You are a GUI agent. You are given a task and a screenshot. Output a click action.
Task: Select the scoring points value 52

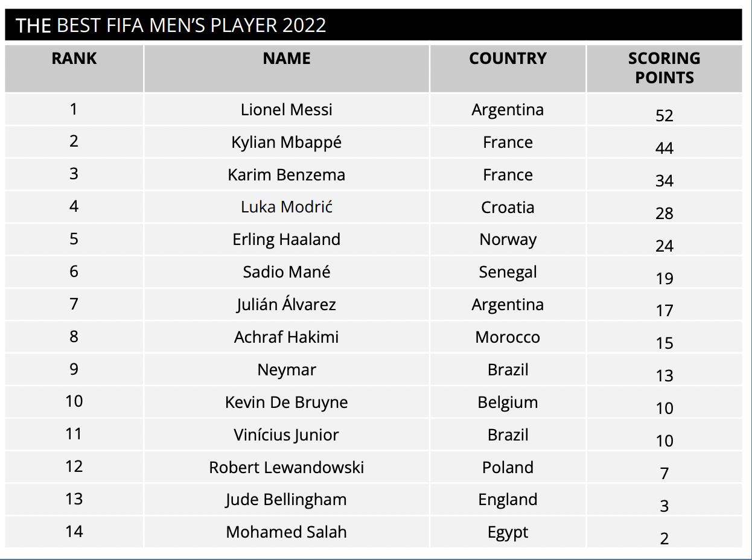(x=664, y=115)
